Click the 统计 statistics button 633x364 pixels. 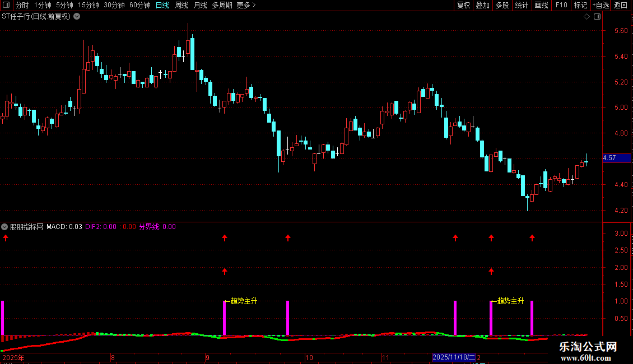(522, 5)
